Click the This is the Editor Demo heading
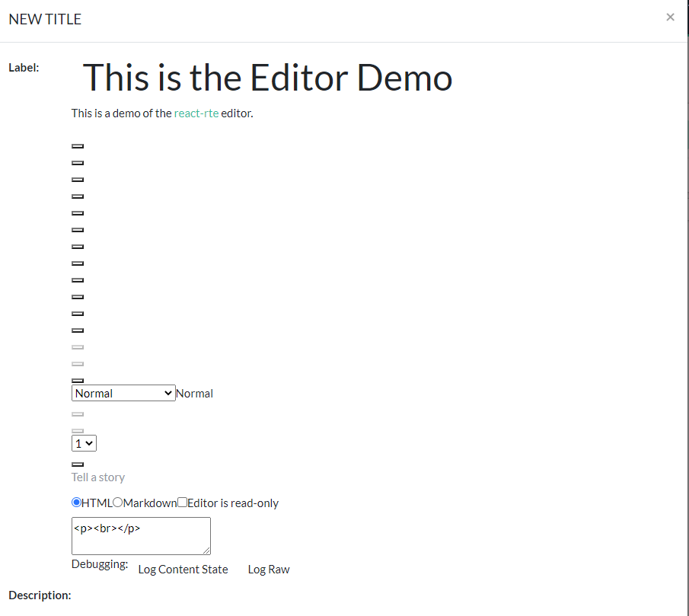 coord(267,78)
